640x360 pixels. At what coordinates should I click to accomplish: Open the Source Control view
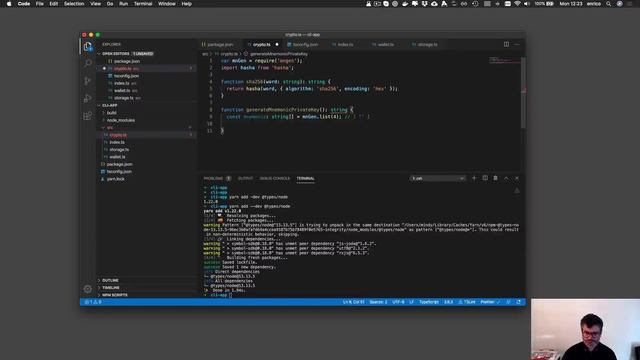(x=87, y=80)
